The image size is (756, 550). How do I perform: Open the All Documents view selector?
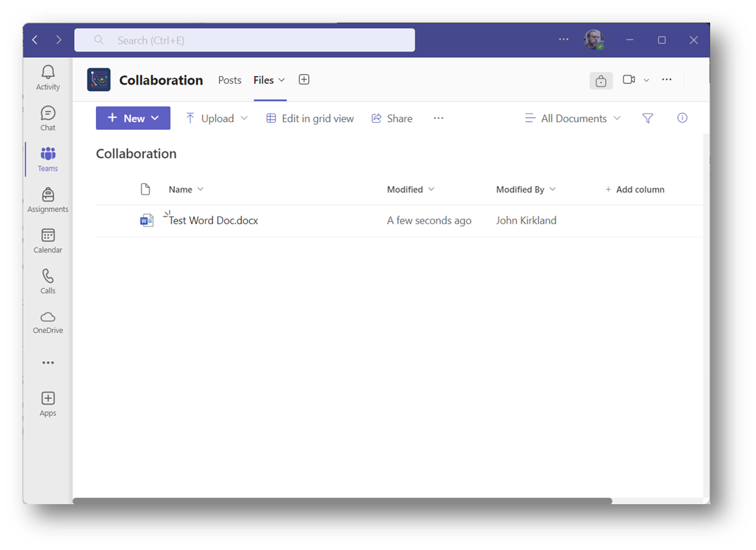click(x=573, y=118)
